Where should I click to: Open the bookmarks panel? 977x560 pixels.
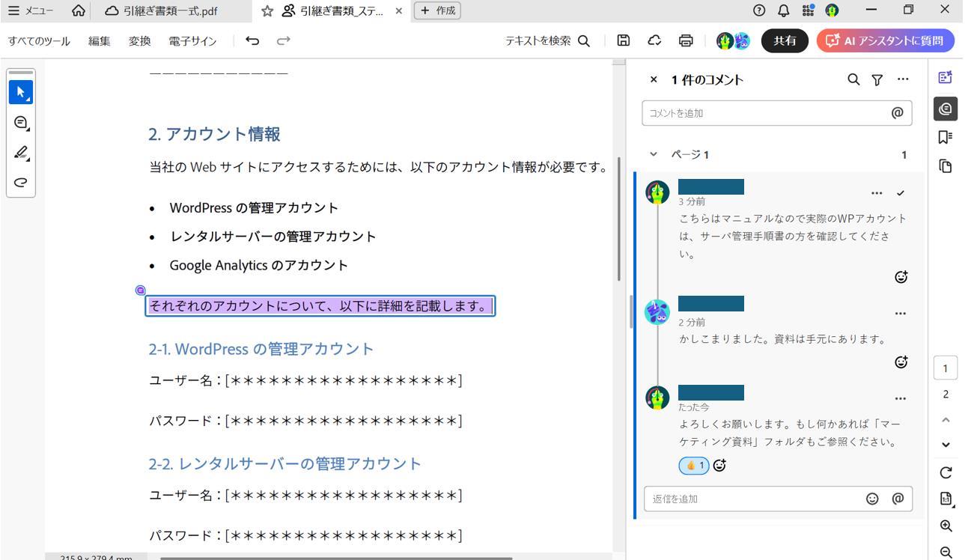[x=945, y=136]
